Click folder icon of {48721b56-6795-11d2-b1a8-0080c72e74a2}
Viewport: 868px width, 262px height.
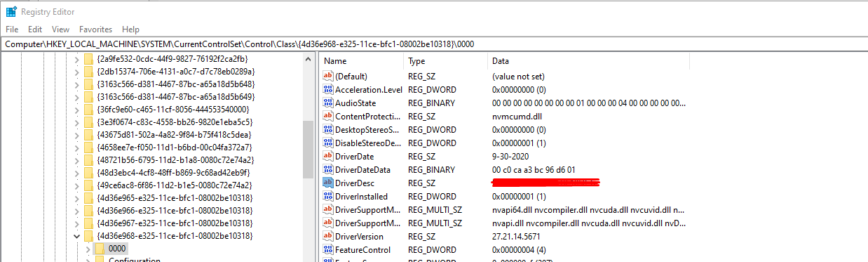point(88,159)
